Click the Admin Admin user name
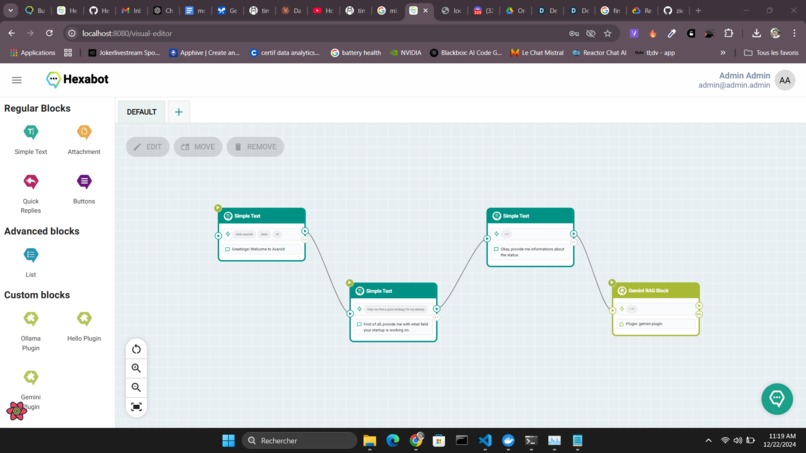Screen dimensions: 806x453 click(744, 76)
